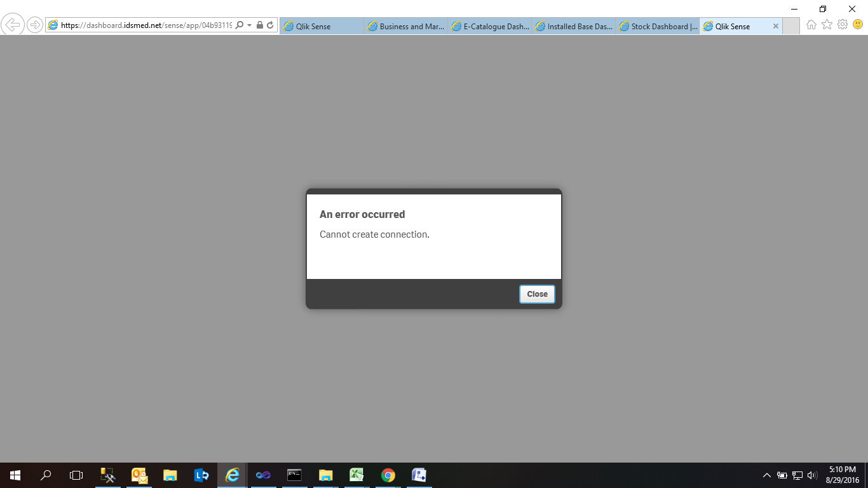
Task: Go back with the browser back arrow
Action: (x=13, y=25)
